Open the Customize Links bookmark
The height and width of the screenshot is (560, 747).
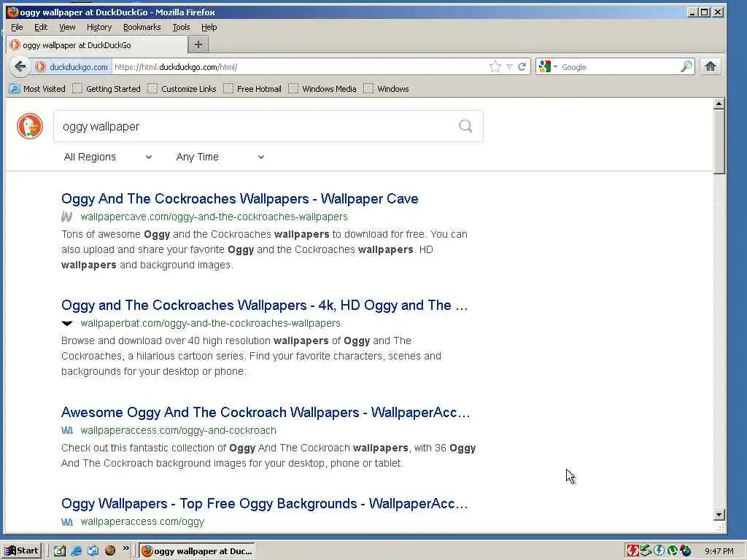click(182, 88)
